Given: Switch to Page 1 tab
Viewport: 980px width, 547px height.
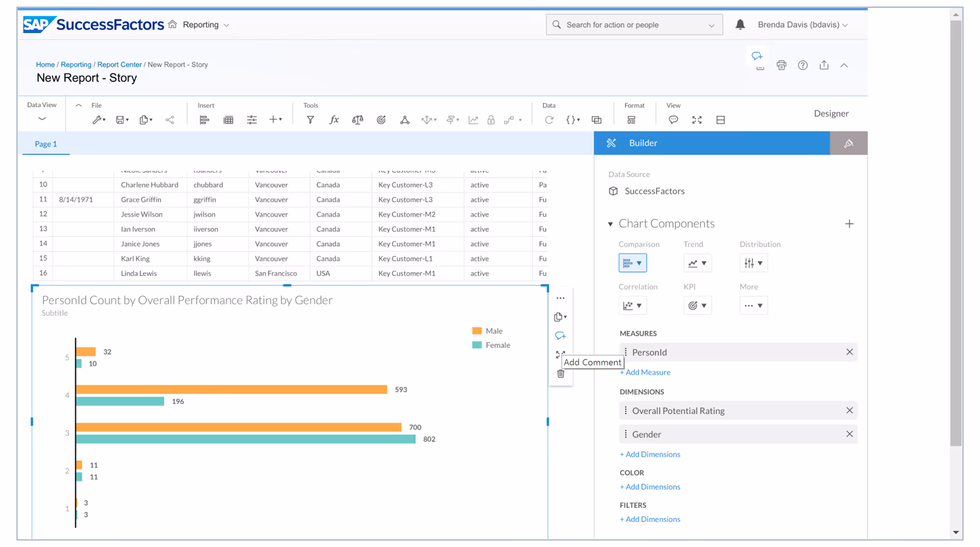Looking at the screenshot, I should click(x=46, y=144).
